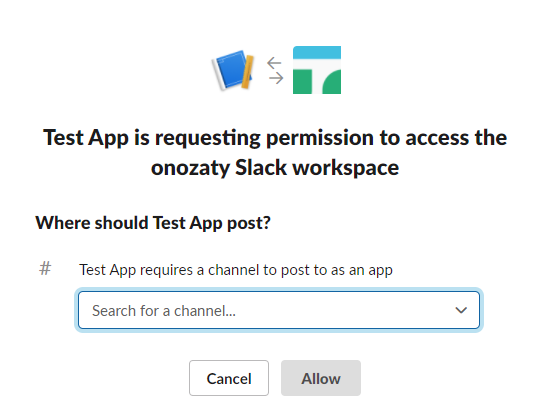
Task: Click the green square of workspace logo
Action: click(x=302, y=82)
